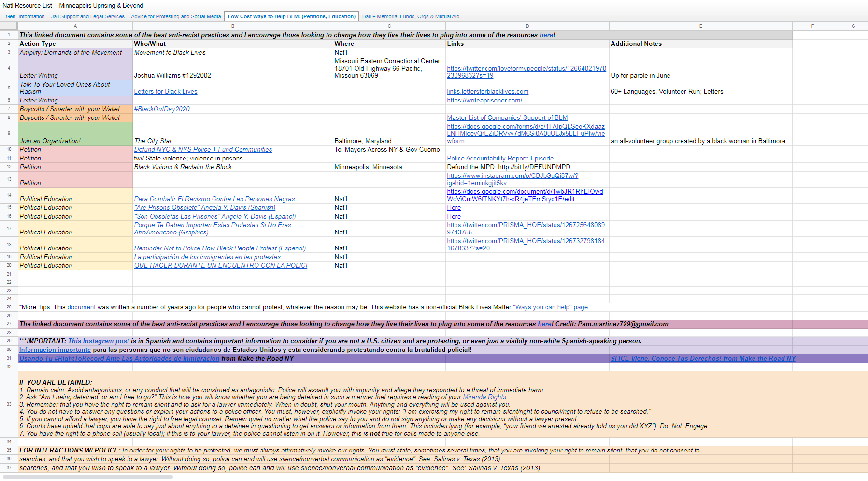Open the loveformypeople Twitter status link

[526, 72]
